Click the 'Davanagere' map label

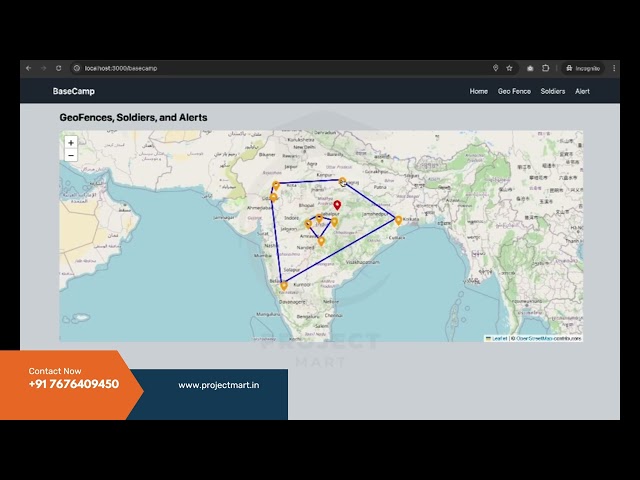click(292, 302)
